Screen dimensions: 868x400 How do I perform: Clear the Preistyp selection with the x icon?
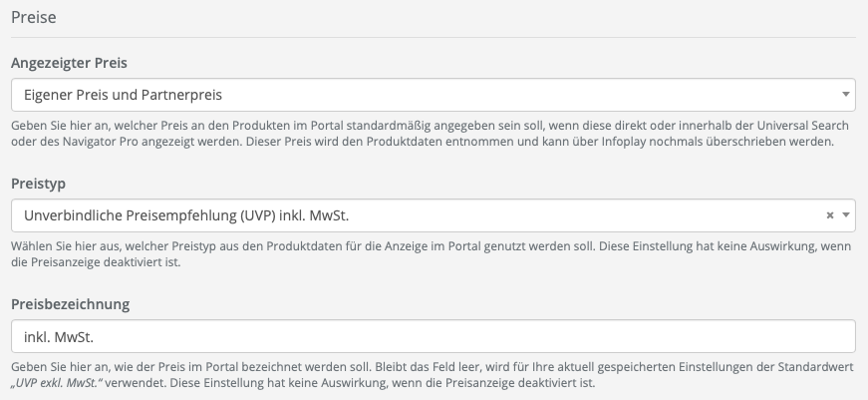click(x=830, y=214)
